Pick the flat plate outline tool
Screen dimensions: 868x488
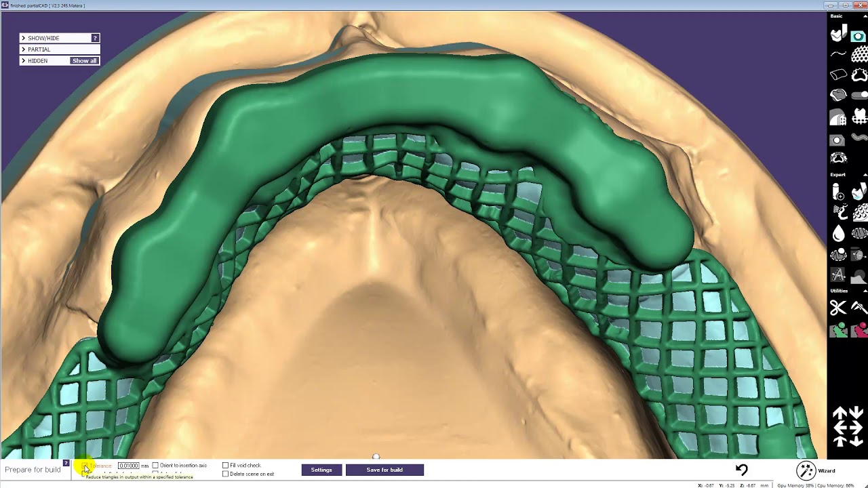[x=839, y=75]
